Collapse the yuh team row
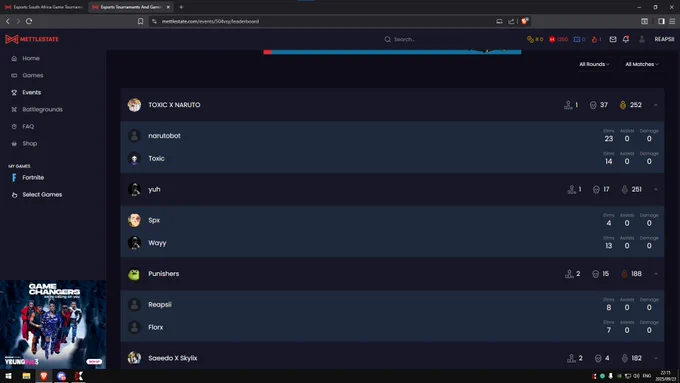Screen dimensions: 680x383 656,190
